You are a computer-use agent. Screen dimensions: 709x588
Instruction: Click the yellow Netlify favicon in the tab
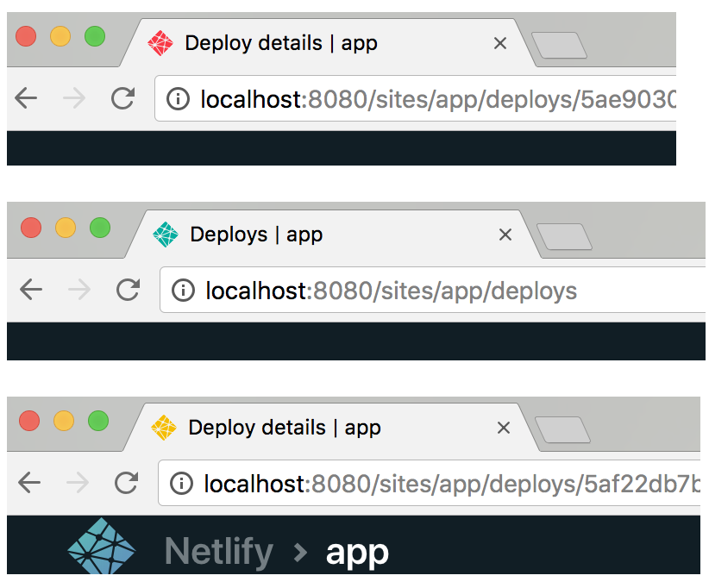point(164,428)
